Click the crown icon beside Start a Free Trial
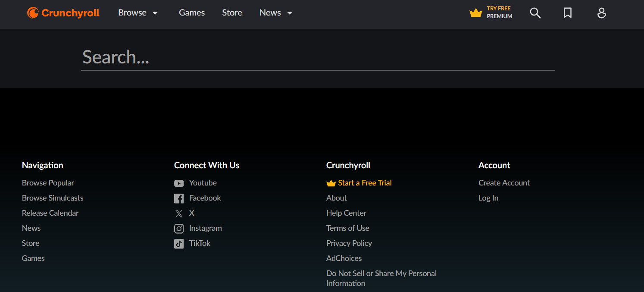This screenshot has height=292, width=644. point(331,183)
